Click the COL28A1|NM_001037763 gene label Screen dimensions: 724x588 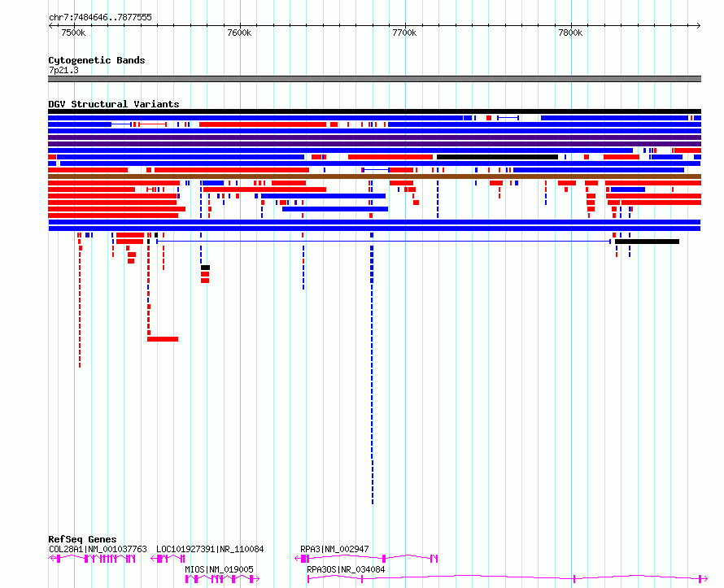click(98, 549)
